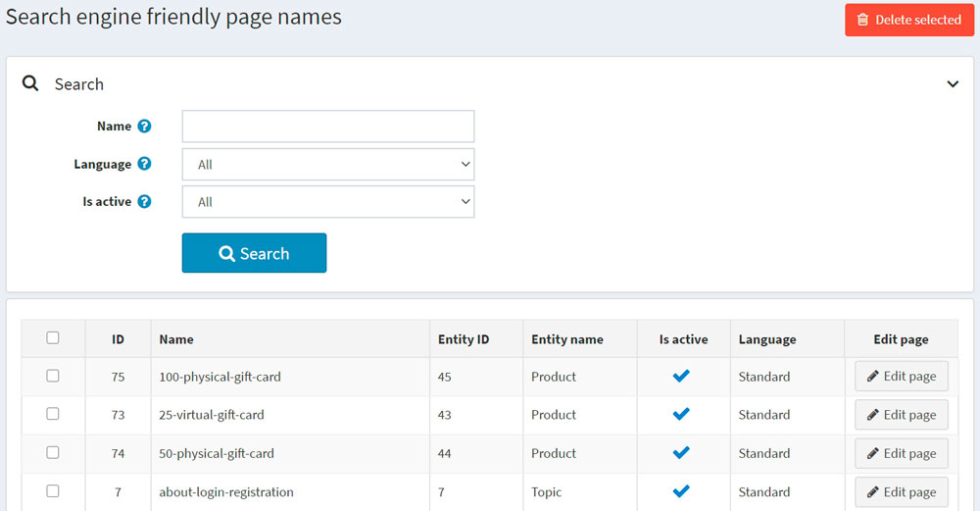Focus the Name search input field
Viewport: 980px width, 511px height.
(328, 127)
